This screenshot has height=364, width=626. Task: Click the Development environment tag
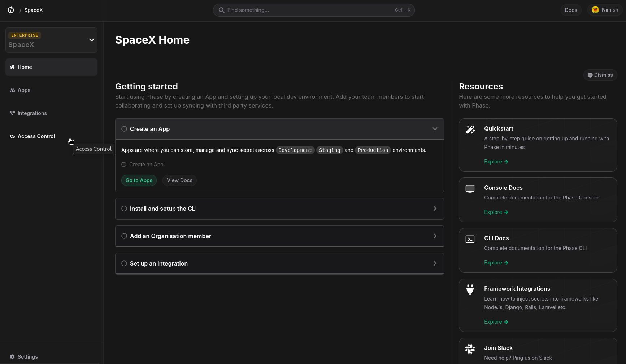pyautogui.click(x=295, y=150)
